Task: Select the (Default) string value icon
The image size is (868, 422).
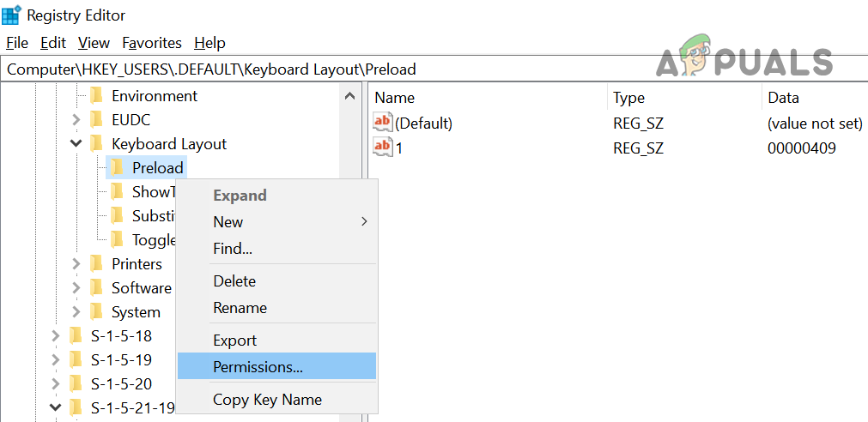Action: (x=382, y=123)
